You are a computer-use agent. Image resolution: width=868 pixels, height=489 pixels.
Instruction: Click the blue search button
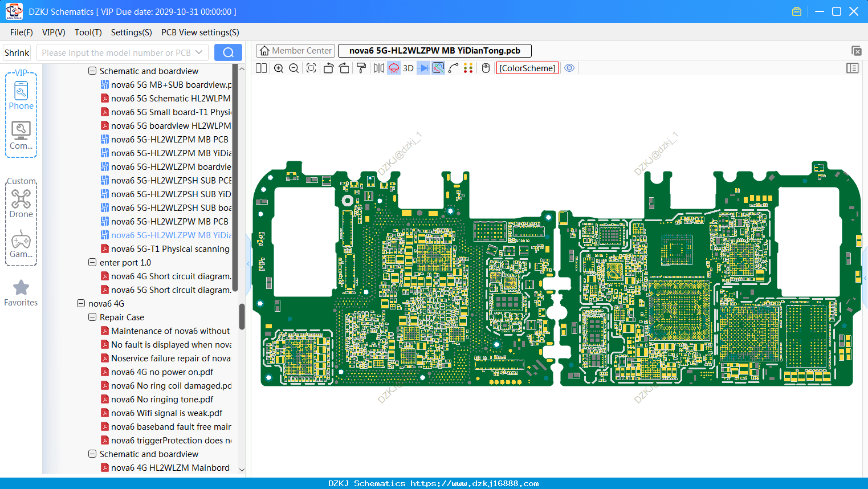click(228, 52)
